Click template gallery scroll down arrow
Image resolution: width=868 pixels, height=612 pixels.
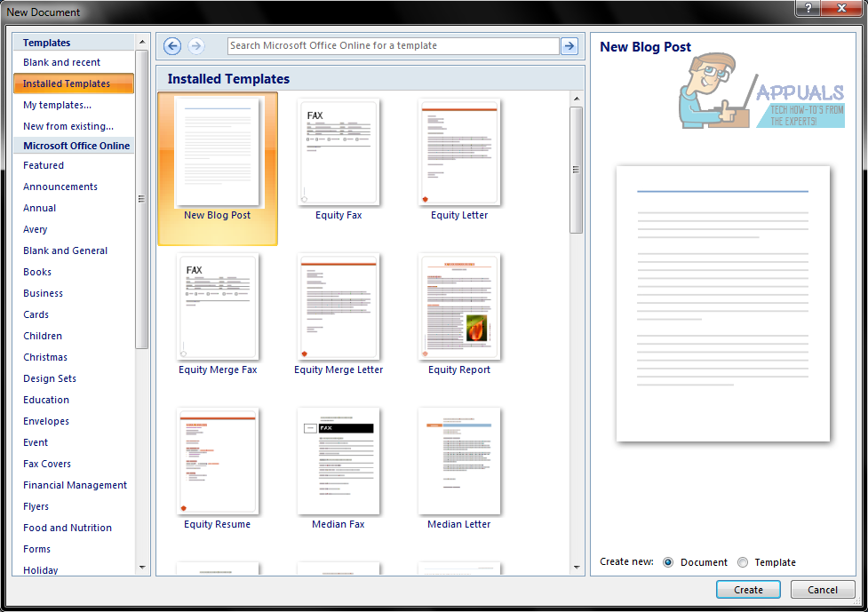tap(577, 568)
